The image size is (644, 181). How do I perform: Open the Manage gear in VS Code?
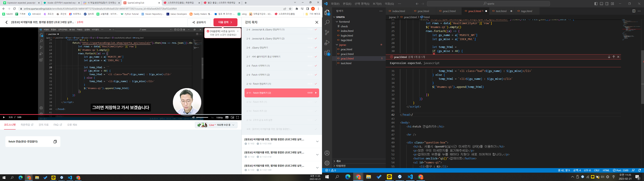[x=327, y=163]
